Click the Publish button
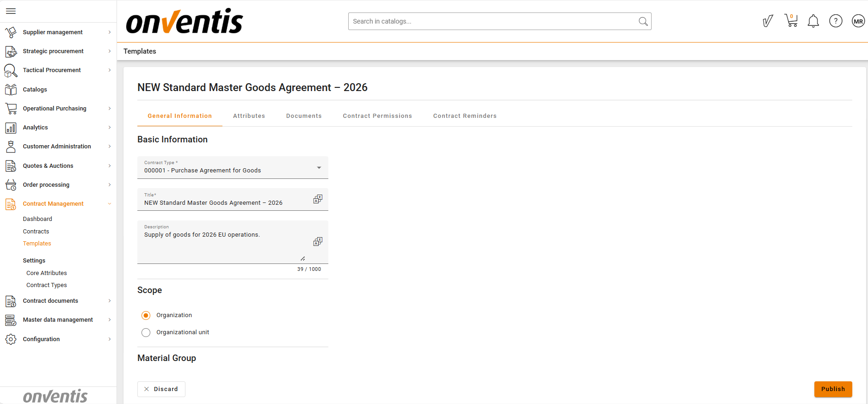 (832, 389)
